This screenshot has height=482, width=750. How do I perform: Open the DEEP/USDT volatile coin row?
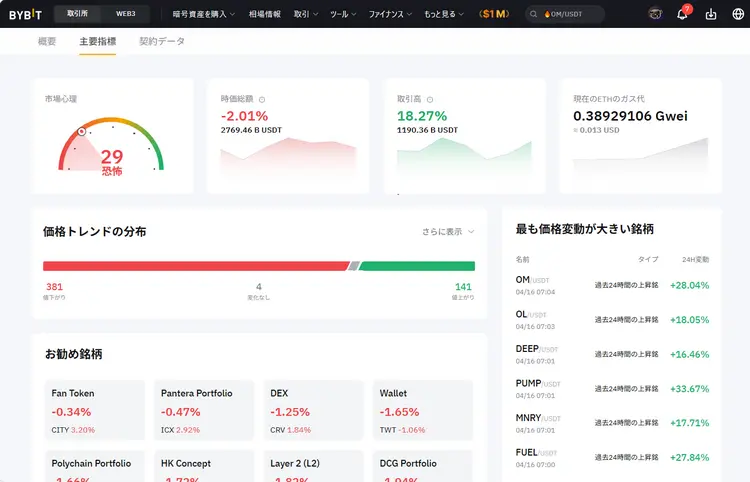[612, 354]
